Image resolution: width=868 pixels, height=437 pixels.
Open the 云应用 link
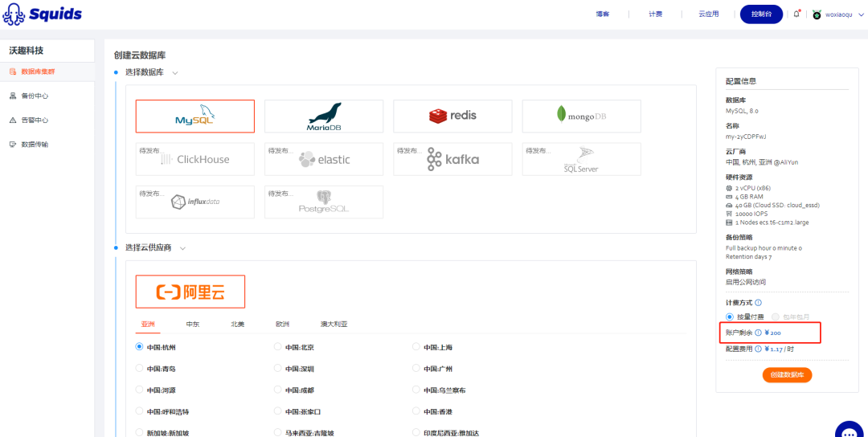(709, 14)
